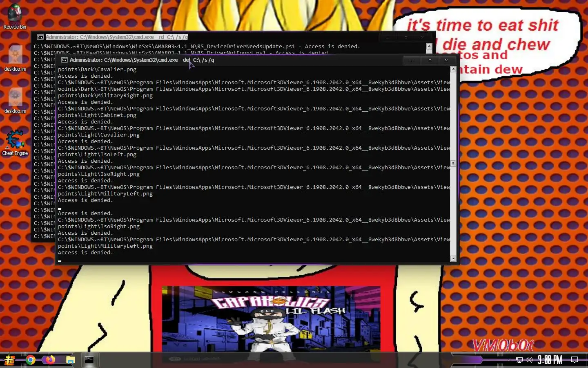588x368 pixels.
Task: Maximize the front 'del C:\ /s /q' cmd window
Action: [430, 61]
